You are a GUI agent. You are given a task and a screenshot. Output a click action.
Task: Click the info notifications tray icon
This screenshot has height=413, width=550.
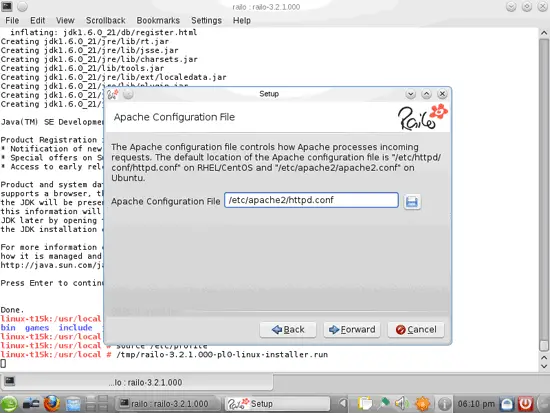[444, 404]
